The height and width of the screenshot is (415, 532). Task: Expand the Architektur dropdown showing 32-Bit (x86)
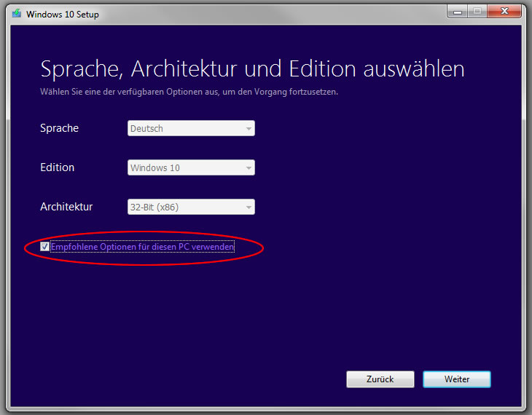click(187, 207)
